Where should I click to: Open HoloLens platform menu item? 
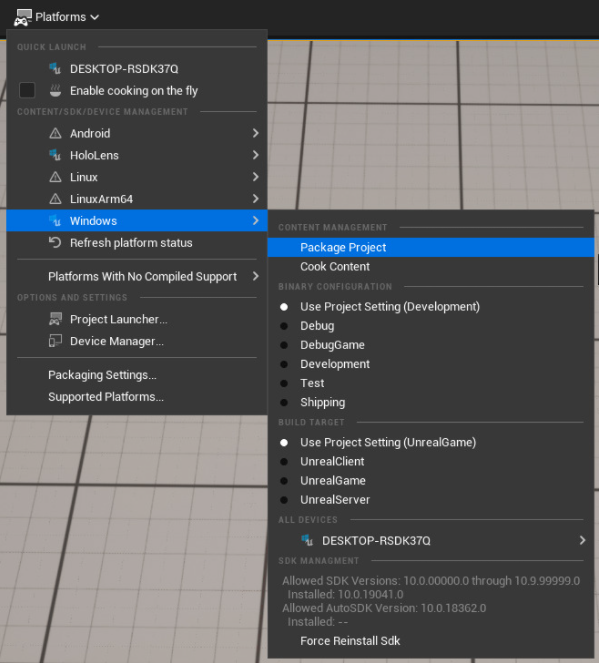click(x=137, y=155)
